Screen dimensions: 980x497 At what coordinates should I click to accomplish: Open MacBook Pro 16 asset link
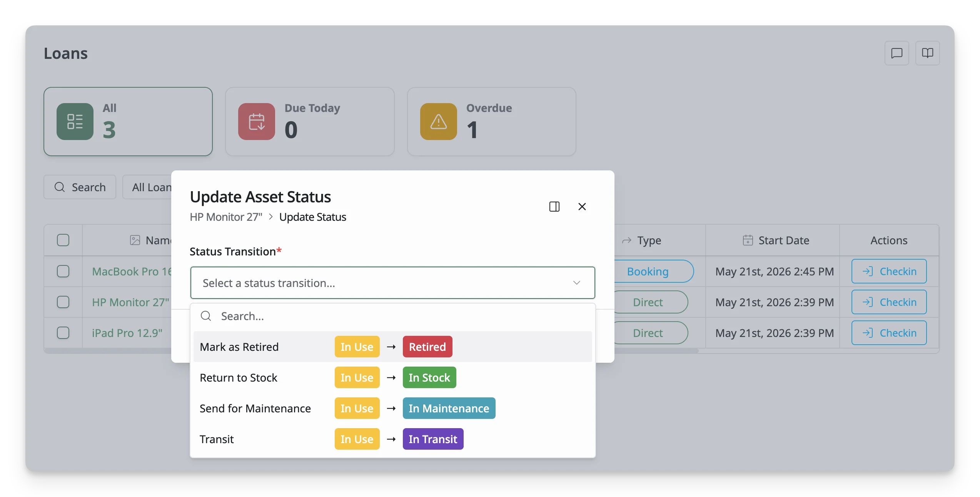[x=132, y=271]
